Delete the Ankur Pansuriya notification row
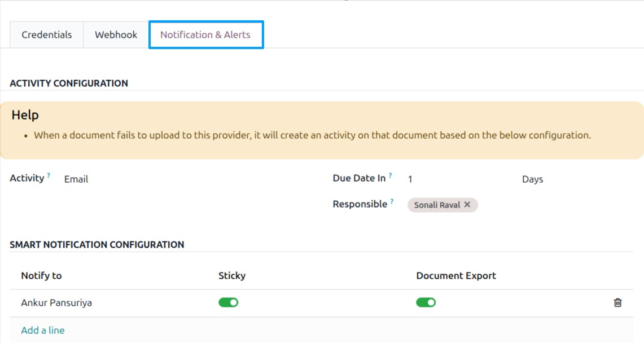644x343 pixels. pyautogui.click(x=617, y=303)
